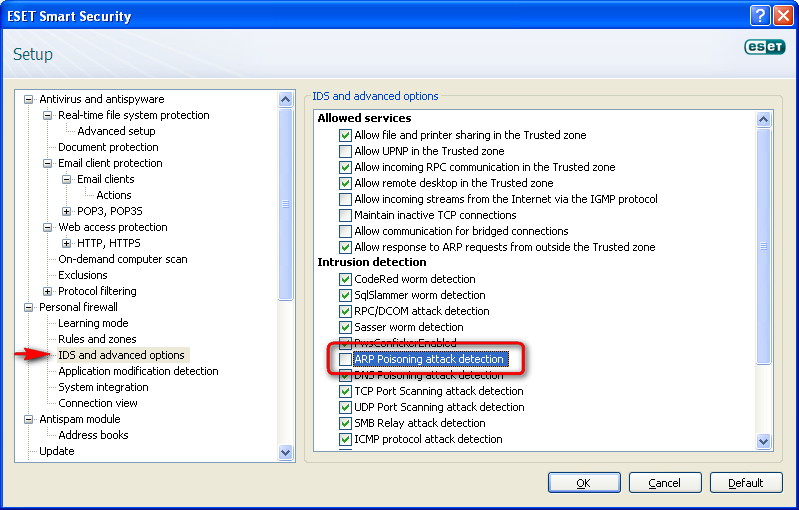Toggle TCP Port Scanning attack detection
799x510 pixels.
tap(345, 391)
